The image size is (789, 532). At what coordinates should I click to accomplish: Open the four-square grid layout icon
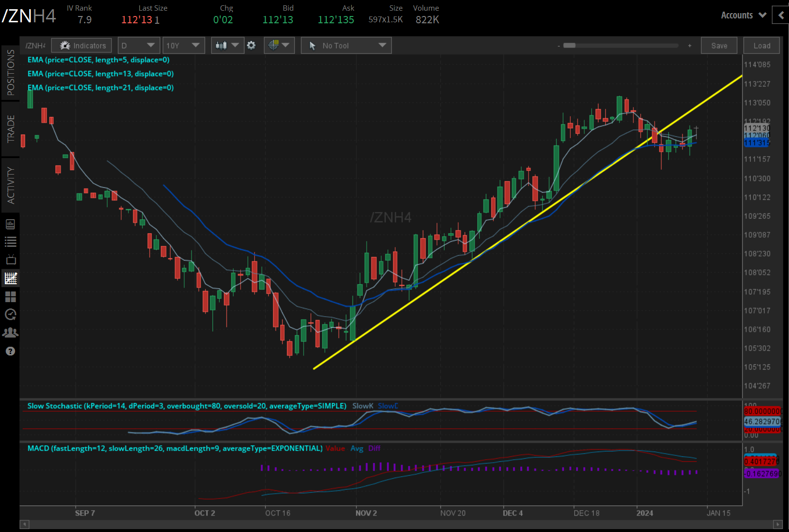10,296
